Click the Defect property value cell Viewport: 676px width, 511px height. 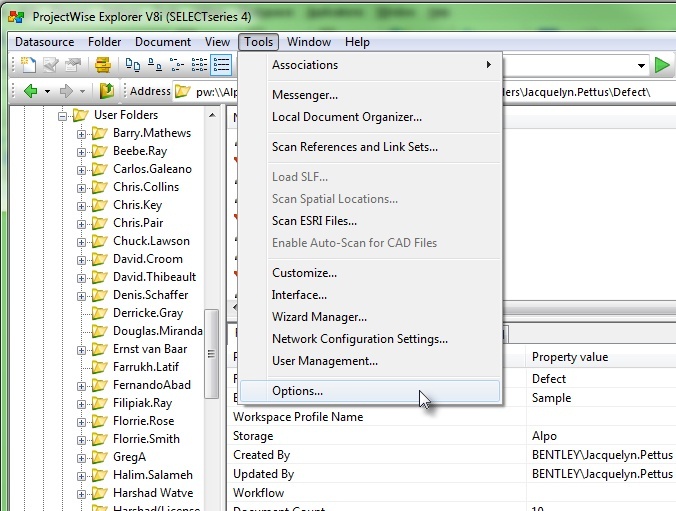(601, 379)
